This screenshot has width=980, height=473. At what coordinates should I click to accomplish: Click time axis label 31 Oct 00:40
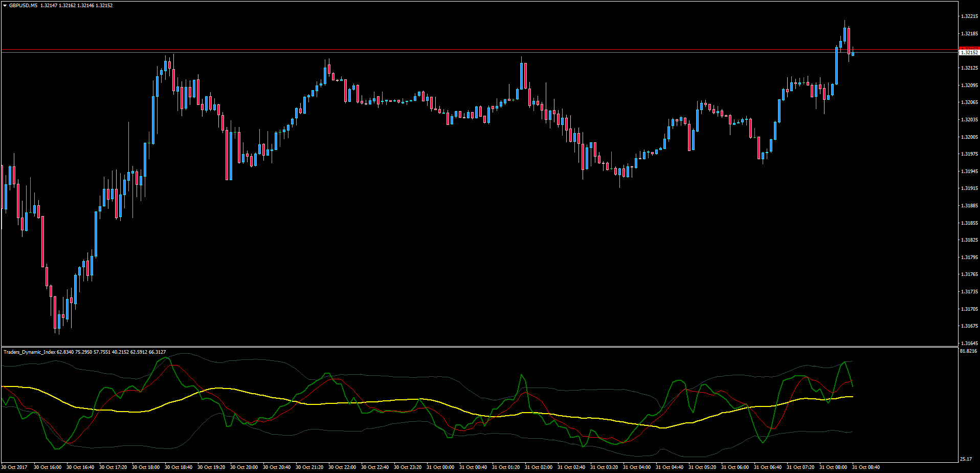[x=473, y=467]
